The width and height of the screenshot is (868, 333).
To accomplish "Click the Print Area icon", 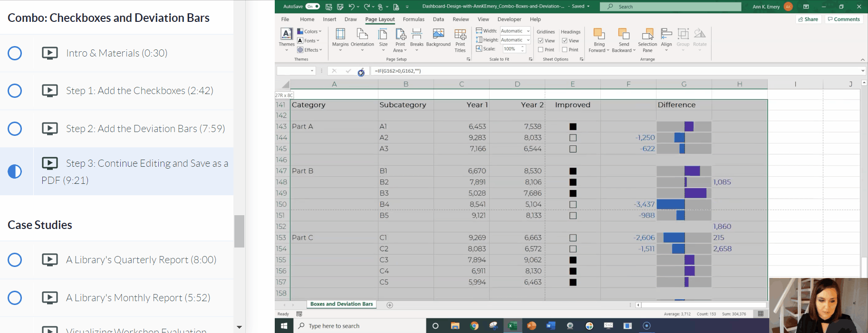I will (x=400, y=34).
